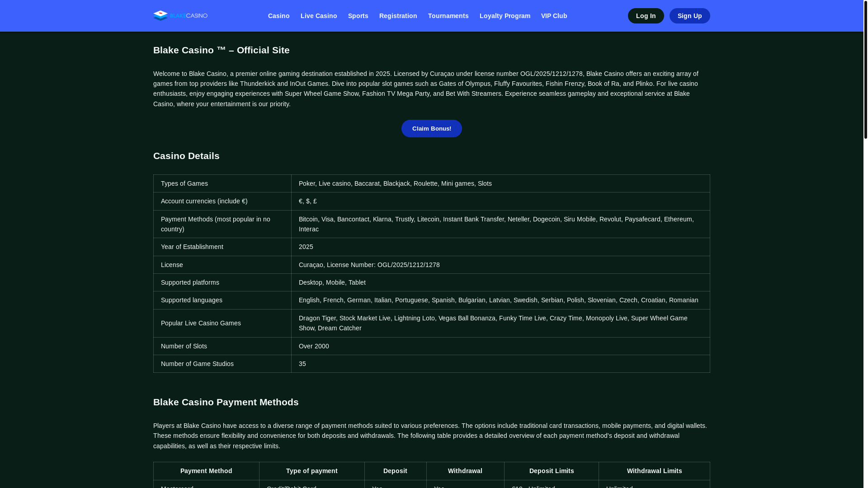
Task: Click the cell listing Bitcoin, Visa, Bancontact
Action: pos(500,224)
